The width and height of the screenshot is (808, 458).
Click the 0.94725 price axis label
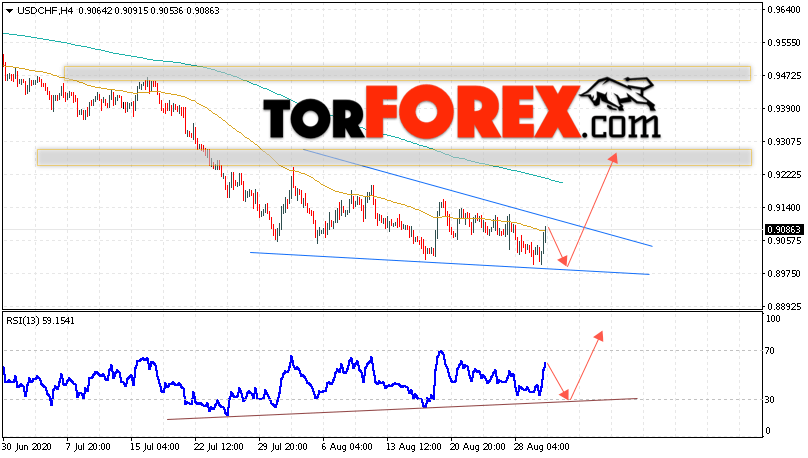coord(784,76)
